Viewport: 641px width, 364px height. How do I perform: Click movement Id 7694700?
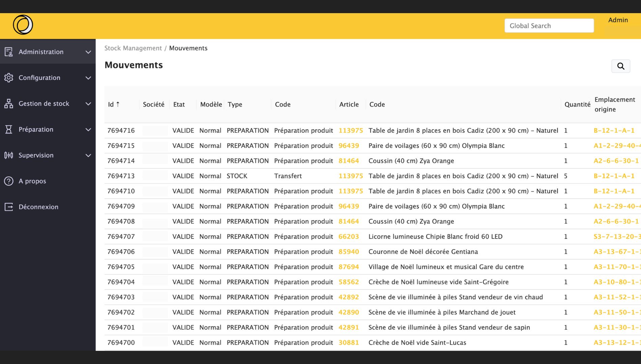coord(121,343)
